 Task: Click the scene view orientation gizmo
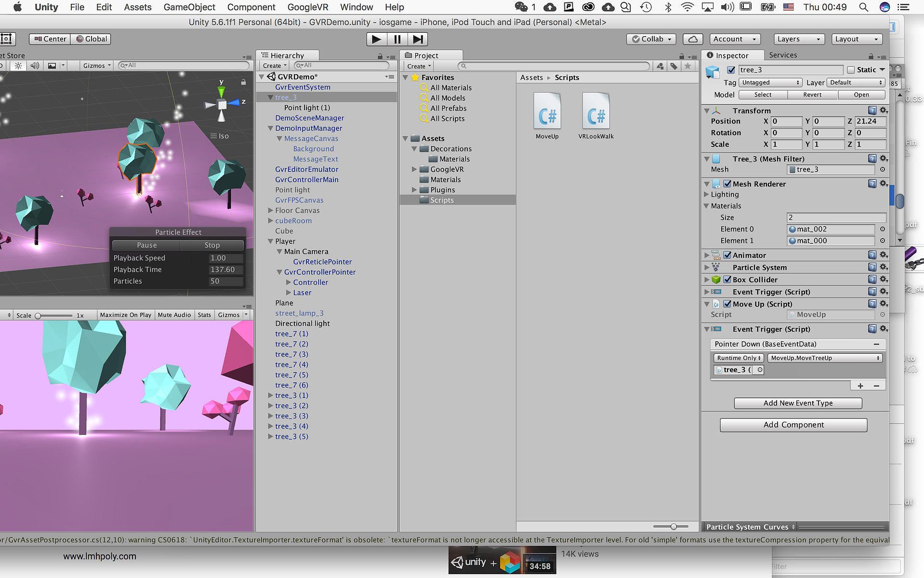coord(222,104)
